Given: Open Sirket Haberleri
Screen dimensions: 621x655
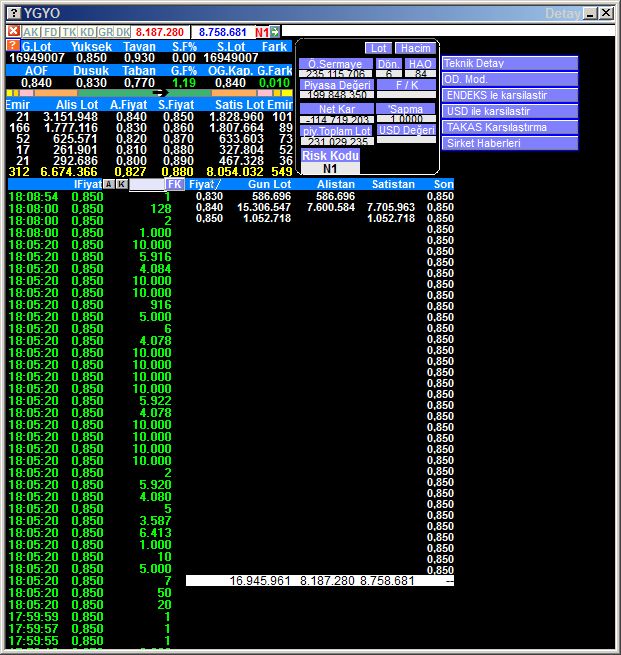Looking at the screenshot, I should pyautogui.click(x=510, y=143).
